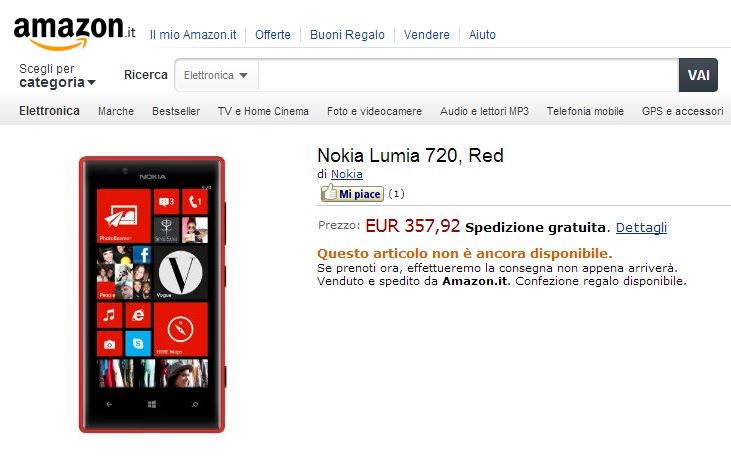This screenshot has height=458, width=731.
Task: Click the search text field
Action: pos(469,75)
